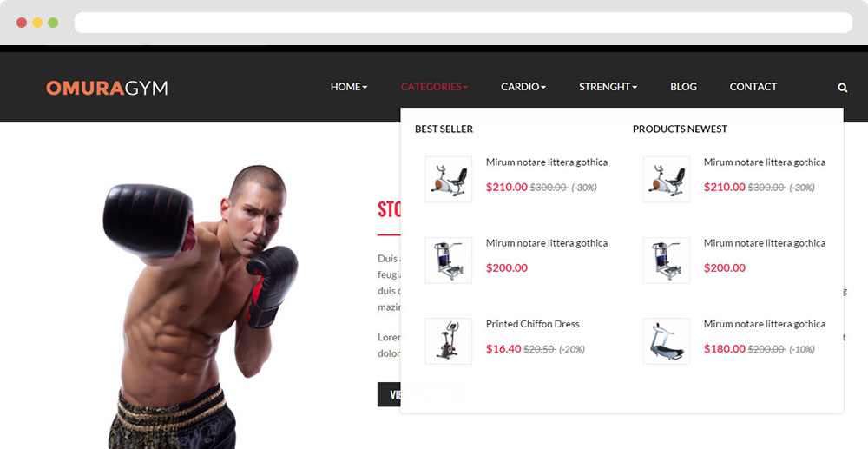Click the search magnifier icon in header
The width and height of the screenshot is (868, 449).
[843, 88]
